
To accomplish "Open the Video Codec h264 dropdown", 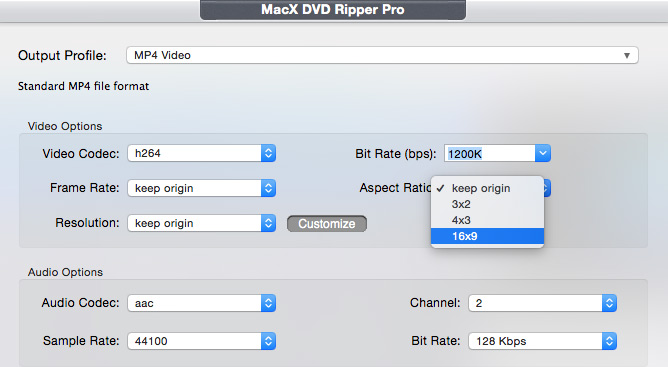I will 202,153.
